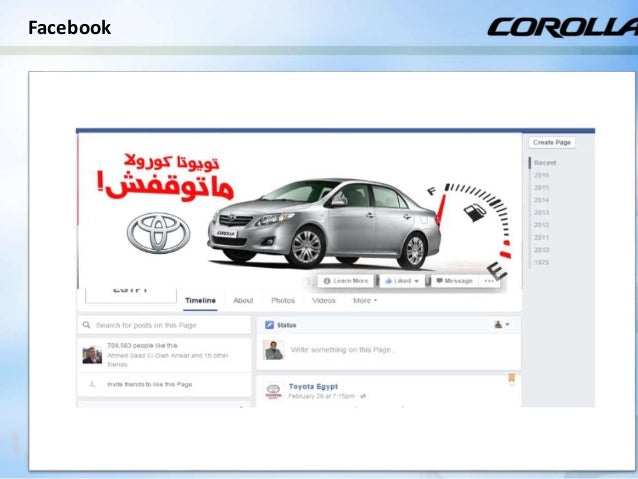Click the friend photo beside people like this

click(x=92, y=355)
